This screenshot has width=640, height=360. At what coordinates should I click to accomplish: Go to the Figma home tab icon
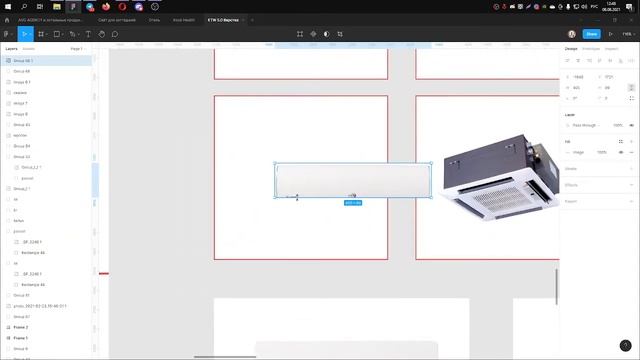click(7, 20)
